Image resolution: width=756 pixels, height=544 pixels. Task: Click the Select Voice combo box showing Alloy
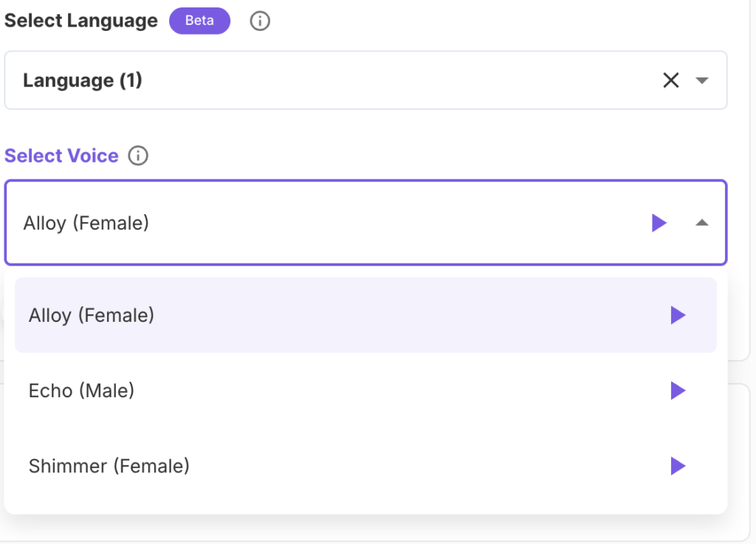pyautogui.click(x=369, y=223)
